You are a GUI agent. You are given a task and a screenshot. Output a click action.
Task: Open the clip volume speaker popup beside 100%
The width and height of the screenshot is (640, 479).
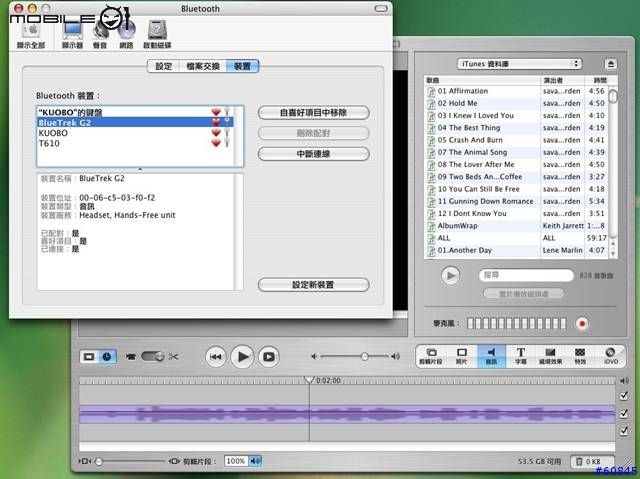pos(256,461)
